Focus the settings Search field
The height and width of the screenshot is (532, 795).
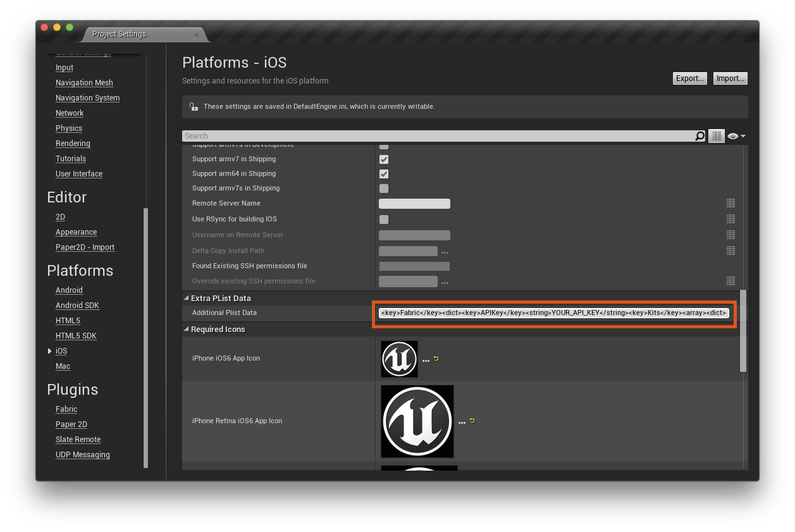click(438, 136)
